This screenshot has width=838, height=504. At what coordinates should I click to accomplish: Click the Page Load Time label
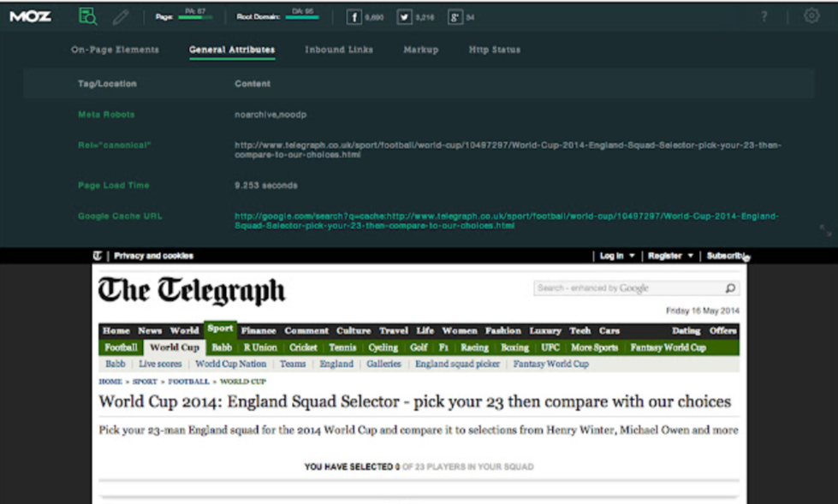tap(113, 186)
